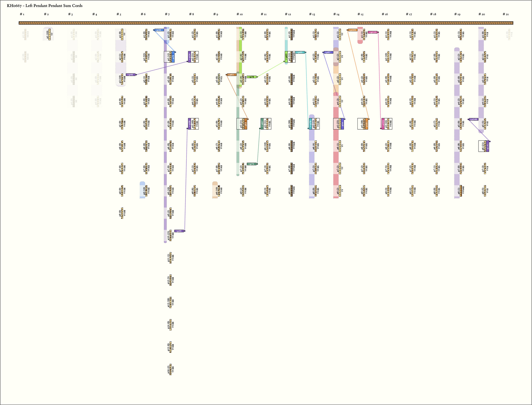Select the teal →p89 arrow tag
The width and height of the screenshot is (532, 405).
tap(300, 52)
